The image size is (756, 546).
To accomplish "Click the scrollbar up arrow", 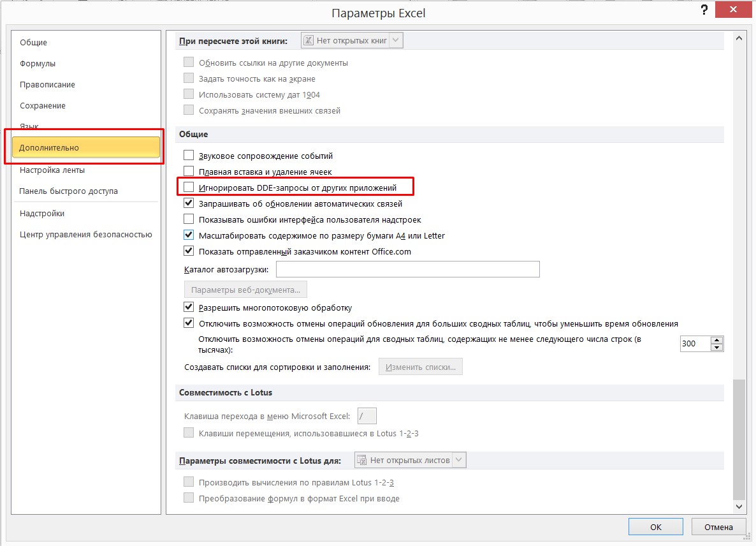I will coord(739,38).
